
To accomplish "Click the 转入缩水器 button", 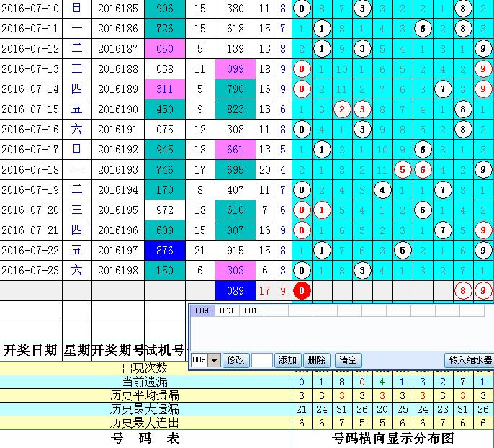I will coord(470,360).
